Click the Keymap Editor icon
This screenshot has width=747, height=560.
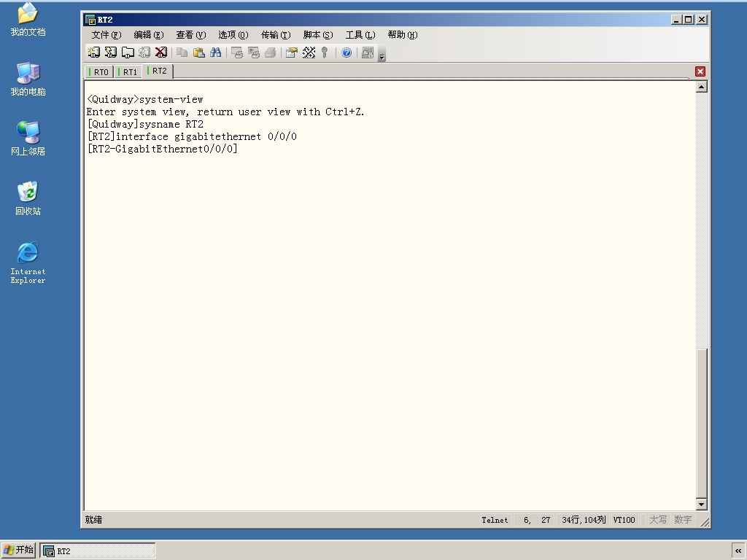[309, 52]
